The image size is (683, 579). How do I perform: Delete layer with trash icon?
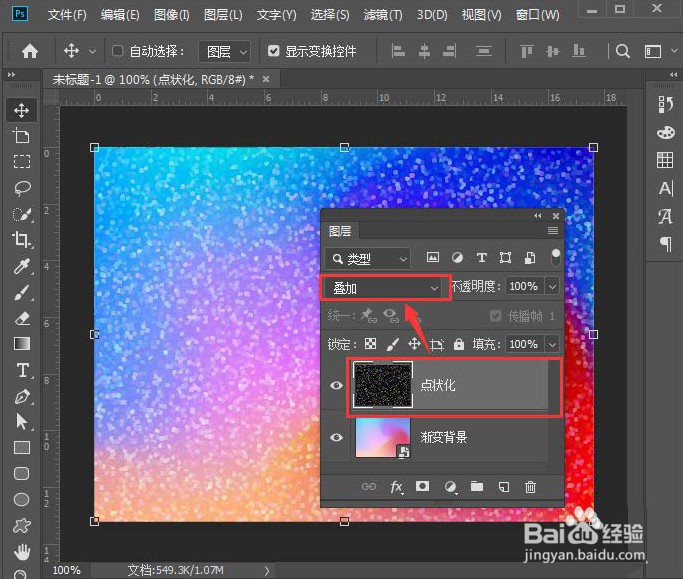530,486
